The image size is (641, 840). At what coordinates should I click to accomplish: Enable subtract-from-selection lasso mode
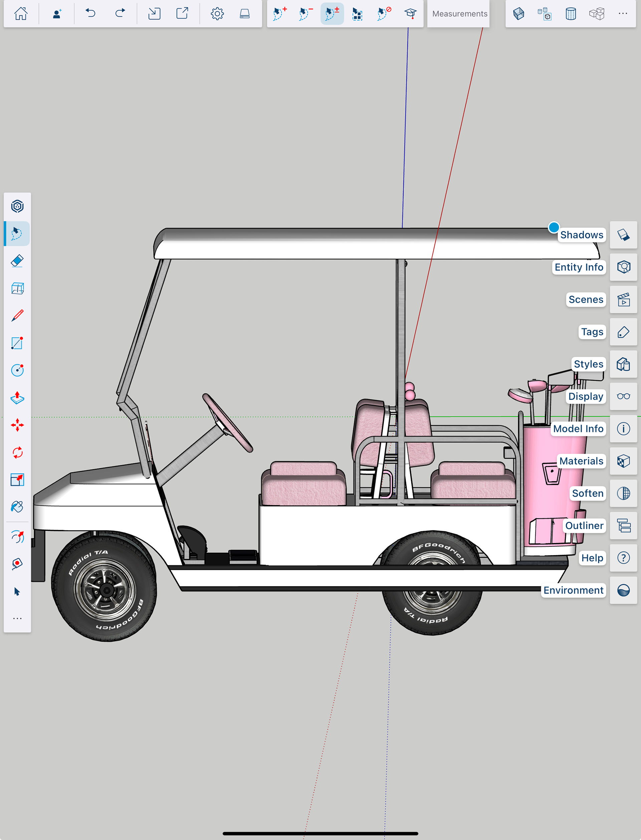point(305,14)
